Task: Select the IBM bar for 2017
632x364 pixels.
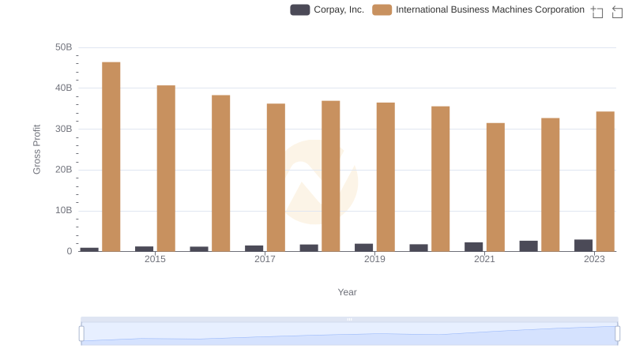Action: tap(276, 178)
